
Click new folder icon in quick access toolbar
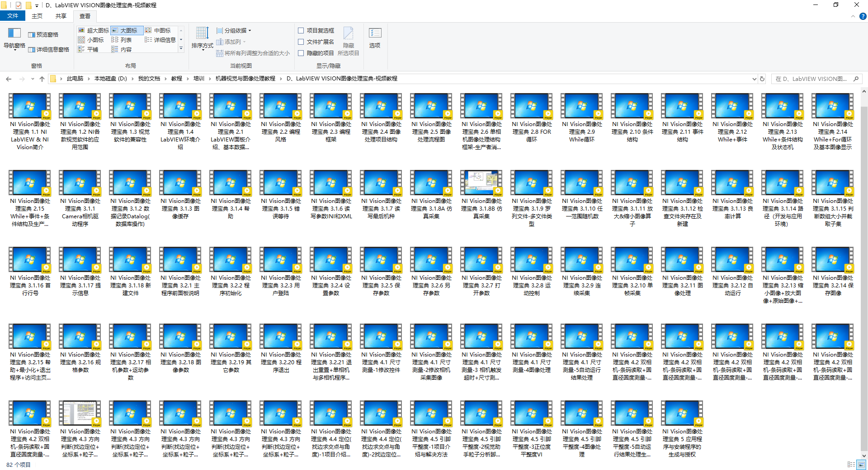pyautogui.click(x=28, y=5)
